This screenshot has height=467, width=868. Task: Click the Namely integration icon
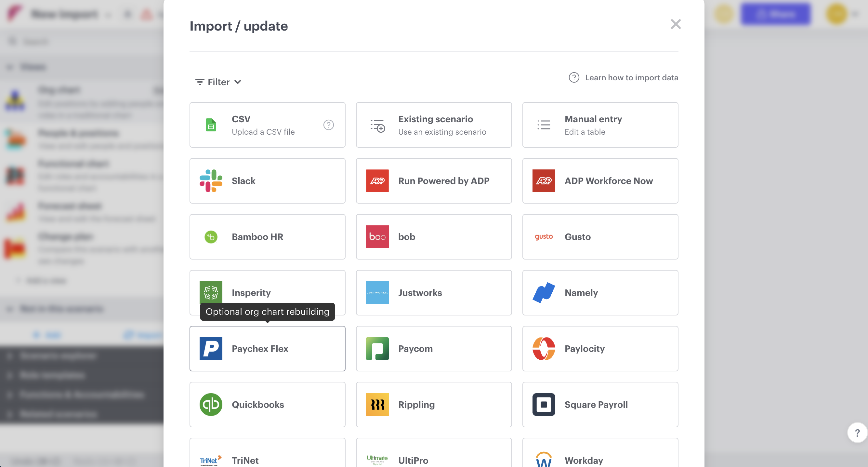point(543,292)
